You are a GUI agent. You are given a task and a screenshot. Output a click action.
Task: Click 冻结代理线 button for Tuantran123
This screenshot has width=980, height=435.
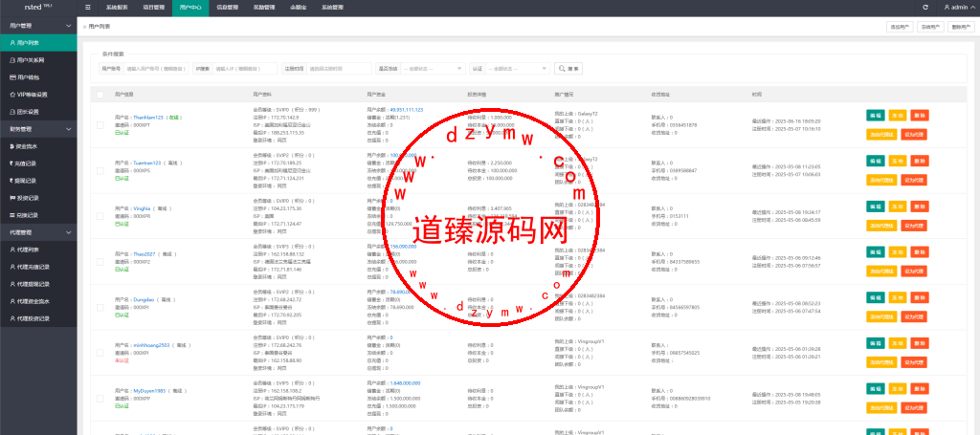(x=880, y=180)
